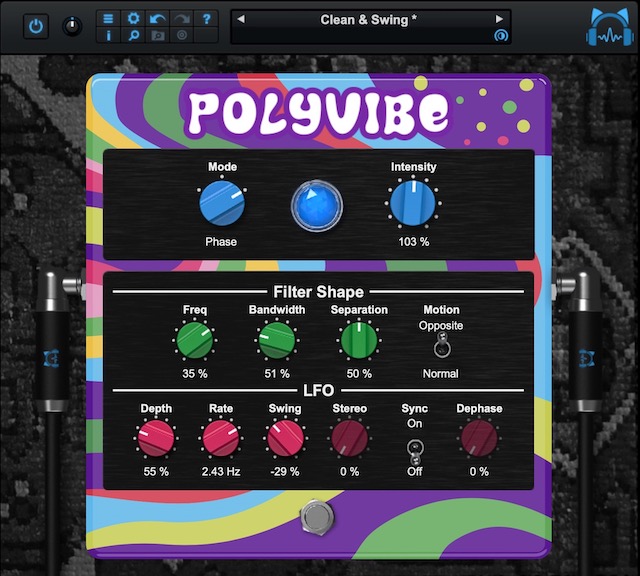The image size is (640, 576).
Task: Click the undo arrow icon
Action: coord(157,19)
